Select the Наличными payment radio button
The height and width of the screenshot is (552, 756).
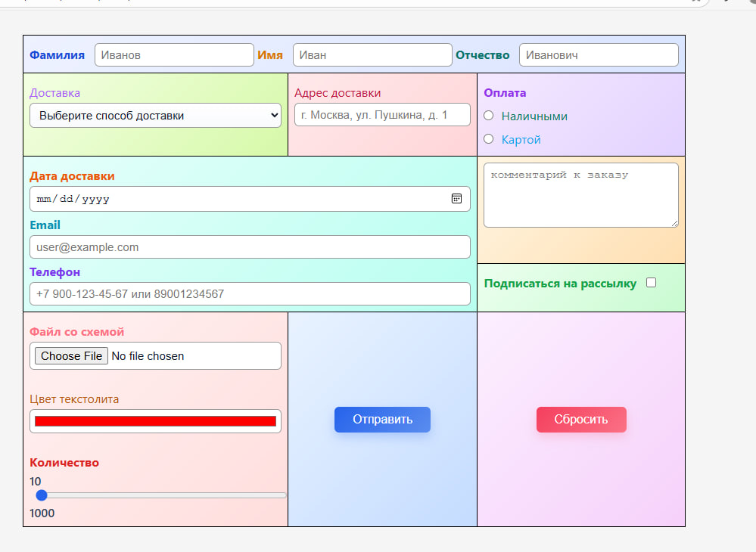tap(488, 116)
